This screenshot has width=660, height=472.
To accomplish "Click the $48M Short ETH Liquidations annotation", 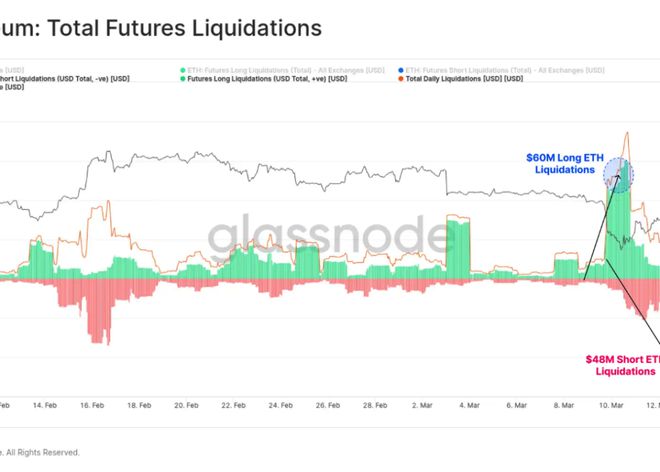I will (x=622, y=365).
